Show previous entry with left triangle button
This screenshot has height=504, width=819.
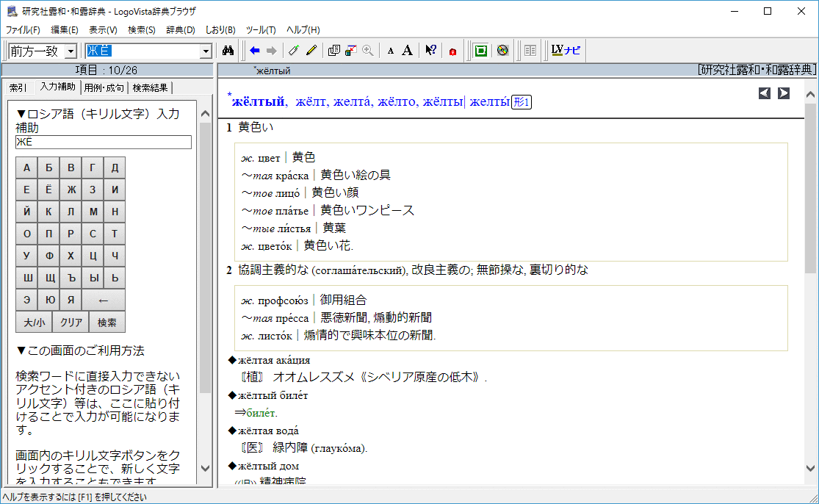tap(765, 93)
